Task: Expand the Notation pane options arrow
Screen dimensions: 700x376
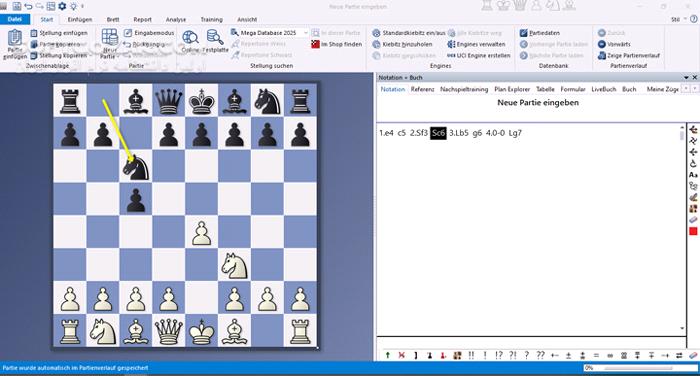Action: (x=686, y=78)
